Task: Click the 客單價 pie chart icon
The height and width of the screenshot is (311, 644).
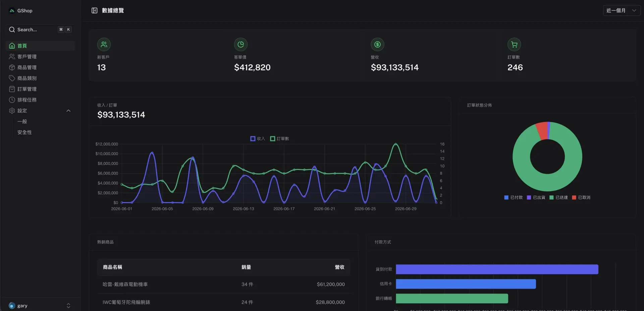Action: [x=240, y=44]
